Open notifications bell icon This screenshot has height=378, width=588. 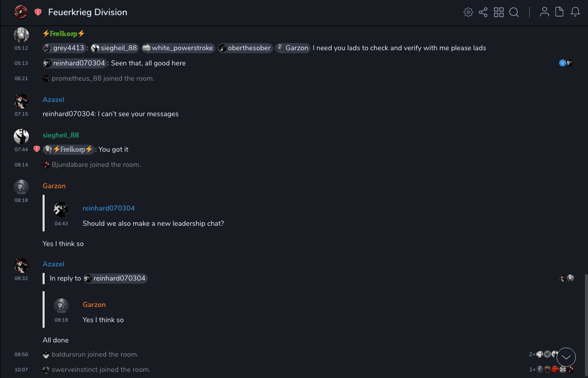pyautogui.click(x=575, y=12)
